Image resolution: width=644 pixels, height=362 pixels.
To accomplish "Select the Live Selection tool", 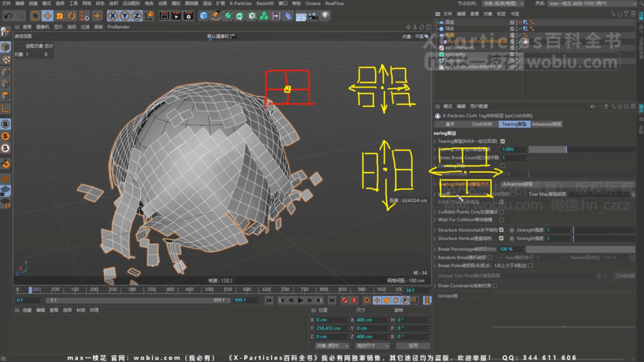I will (x=35, y=16).
